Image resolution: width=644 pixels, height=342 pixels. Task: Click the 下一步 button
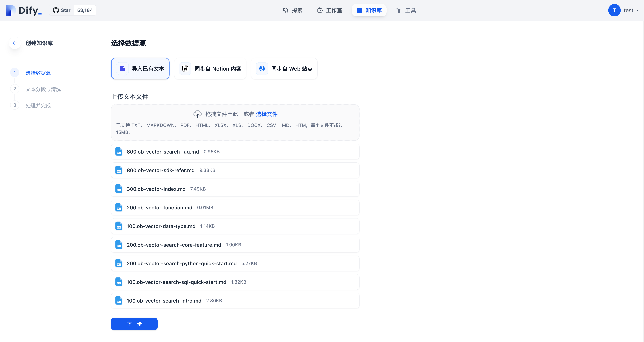tap(134, 324)
